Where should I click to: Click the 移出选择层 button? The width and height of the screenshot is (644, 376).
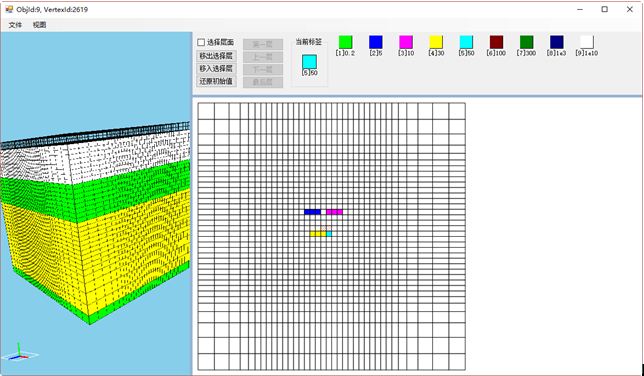point(216,56)
